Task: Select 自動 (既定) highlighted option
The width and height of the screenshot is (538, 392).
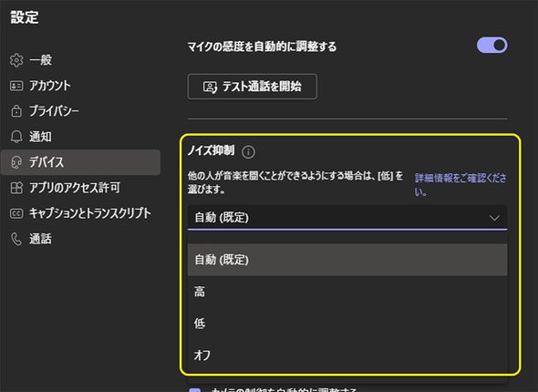Action: [347, 260]
